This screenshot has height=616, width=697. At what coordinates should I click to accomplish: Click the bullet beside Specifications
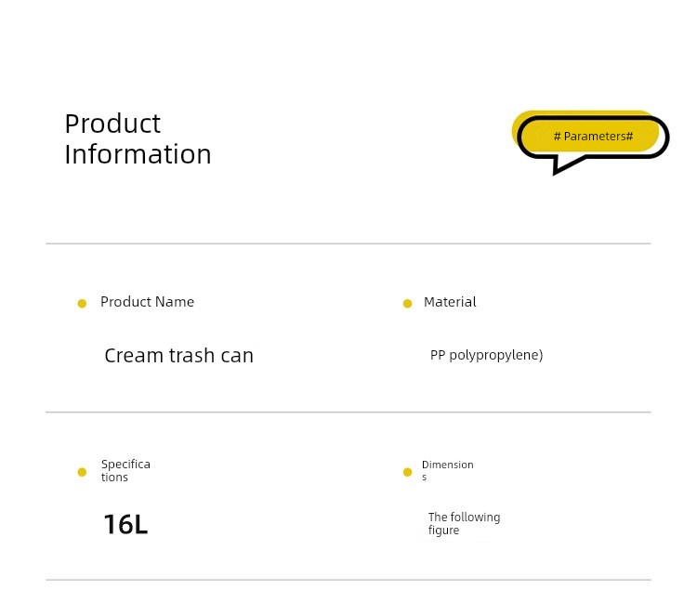point(82,472)
